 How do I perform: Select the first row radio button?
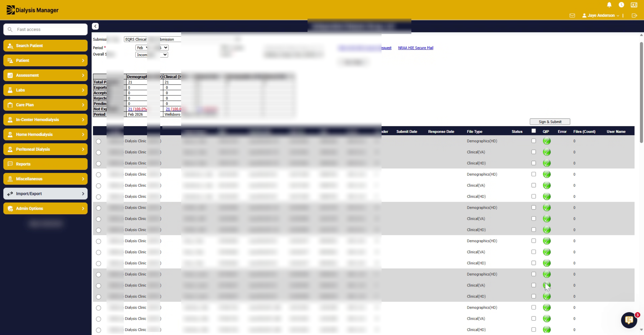(98, 141)
